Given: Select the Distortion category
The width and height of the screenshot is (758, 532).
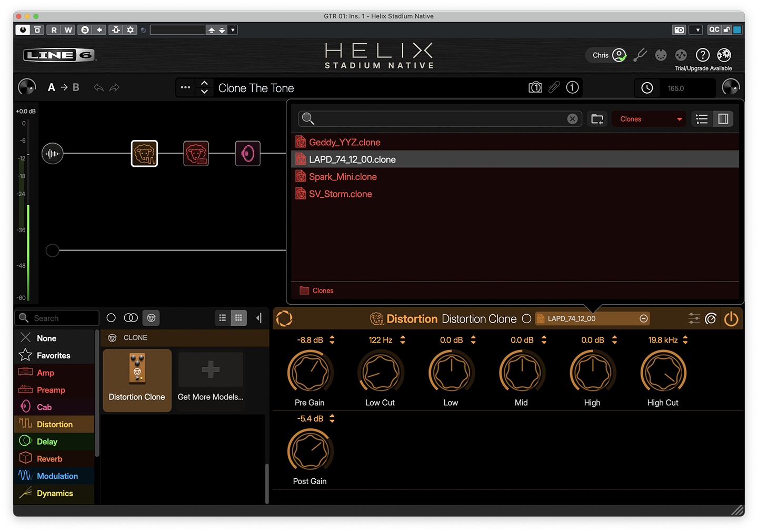Looking at the screenshot, I should (54, 424).
